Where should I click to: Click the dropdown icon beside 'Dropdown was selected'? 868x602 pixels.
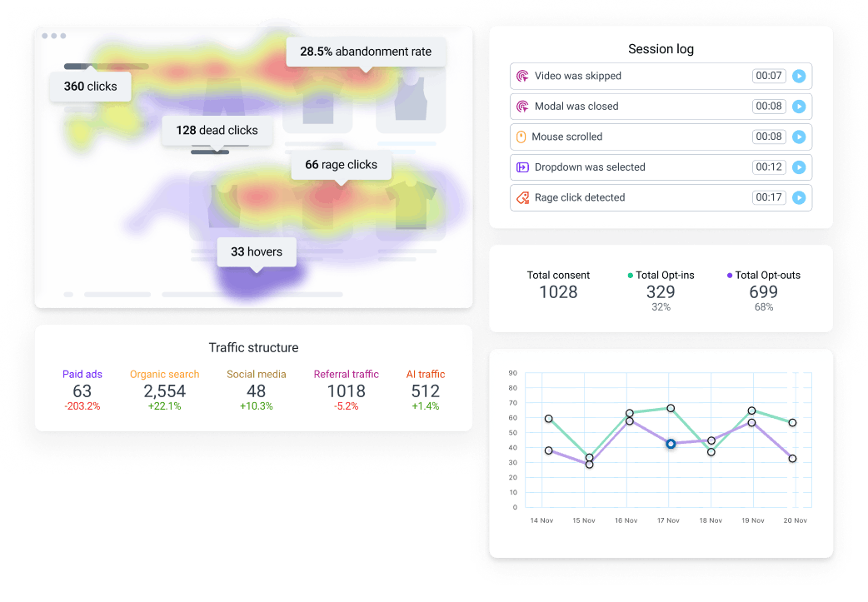pyautogui.click(x=522, y=167)
